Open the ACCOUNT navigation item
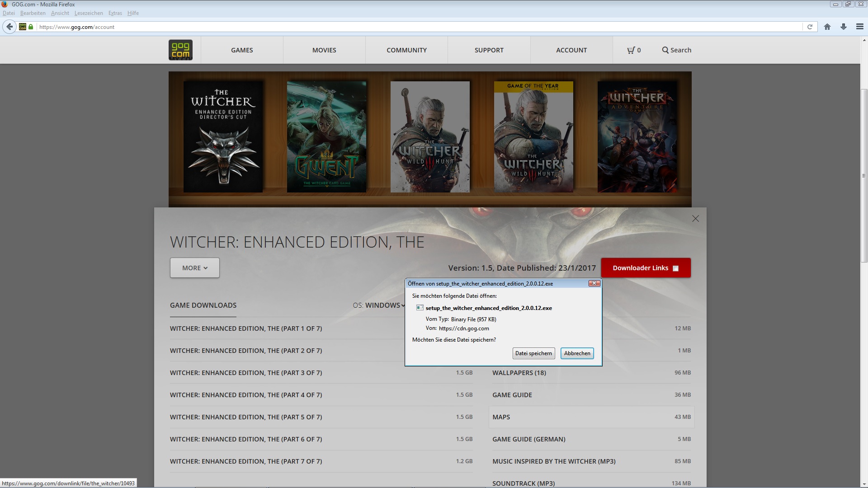The width and height of the screenshot is (868, 488). tap(571, 50)
